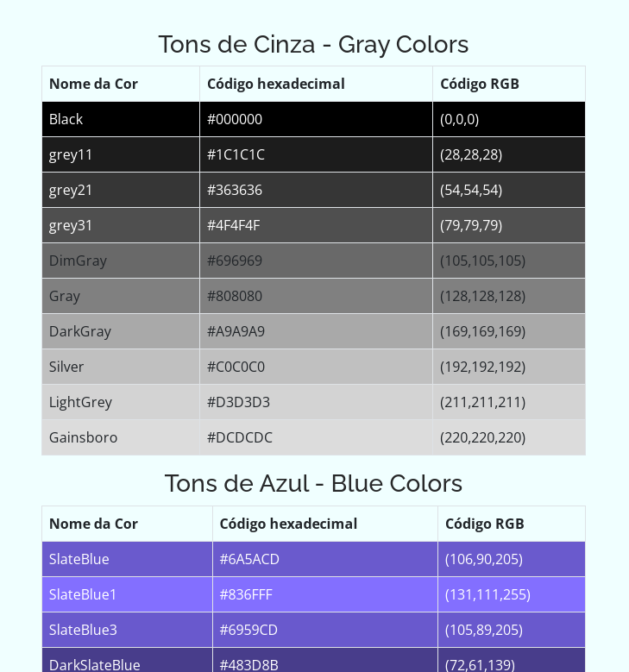Screen dimensions: 629x672
Task: Select the DarkSlateBlue color name
Action: [x=95, y=664]
